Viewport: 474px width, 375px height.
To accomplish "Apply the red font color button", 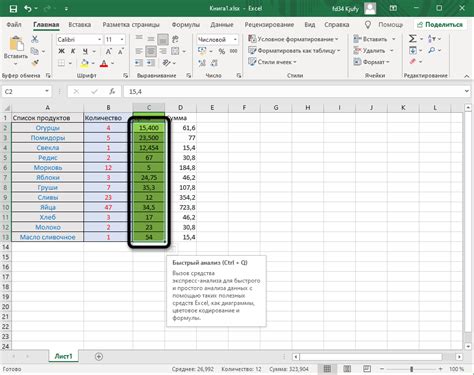I will click(104, 63).
